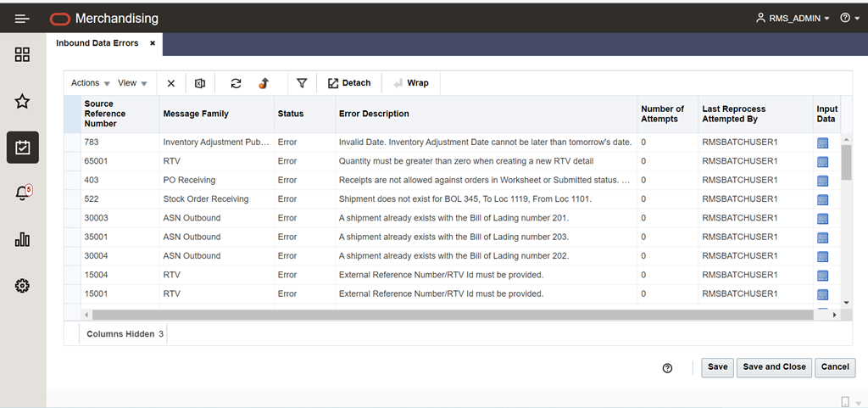This screenshot has width=868, height=408.
Task: Open the Tasks calendar icon in sidebar
Action: [x=23, y=148]
